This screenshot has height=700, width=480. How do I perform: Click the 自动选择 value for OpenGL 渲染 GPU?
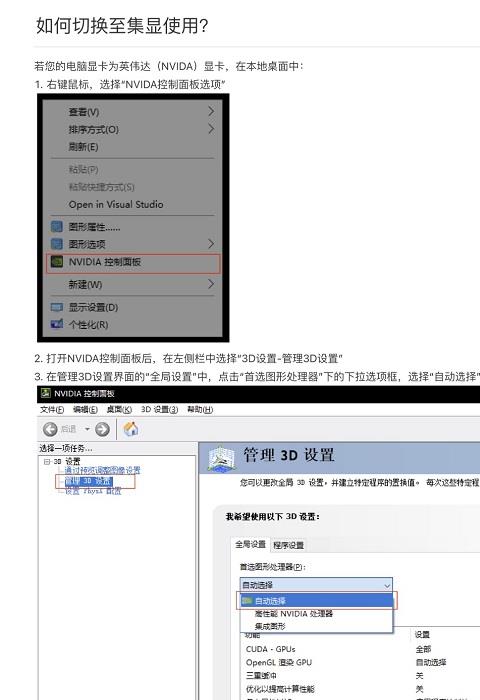click(x=431, y=662)
